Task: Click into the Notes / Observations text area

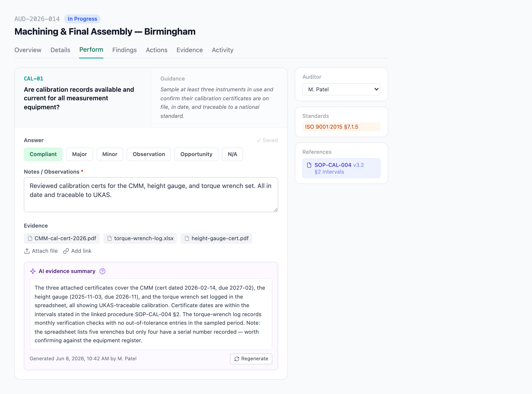Action: pyautogui.click(x=151, y=195)
